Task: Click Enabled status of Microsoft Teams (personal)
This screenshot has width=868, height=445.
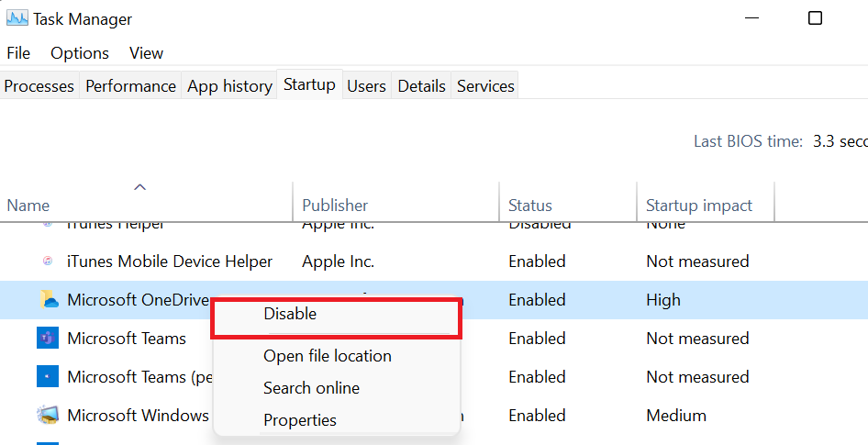Action: (537, 377)
